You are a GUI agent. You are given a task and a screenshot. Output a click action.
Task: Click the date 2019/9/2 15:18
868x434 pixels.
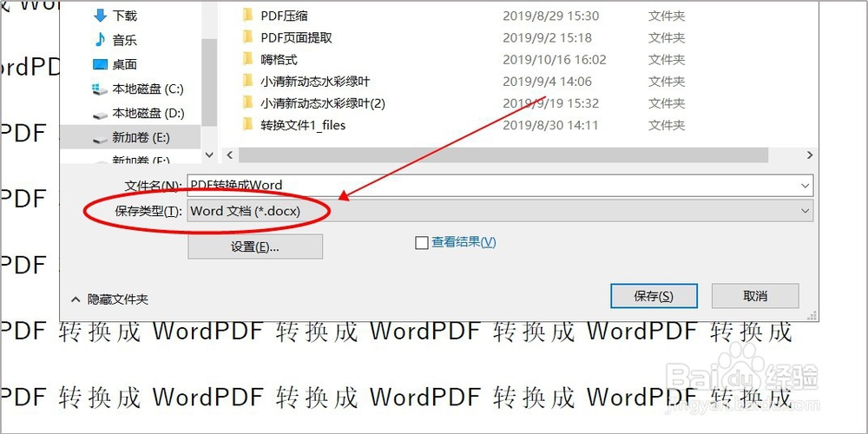click(x=547, y=37)
